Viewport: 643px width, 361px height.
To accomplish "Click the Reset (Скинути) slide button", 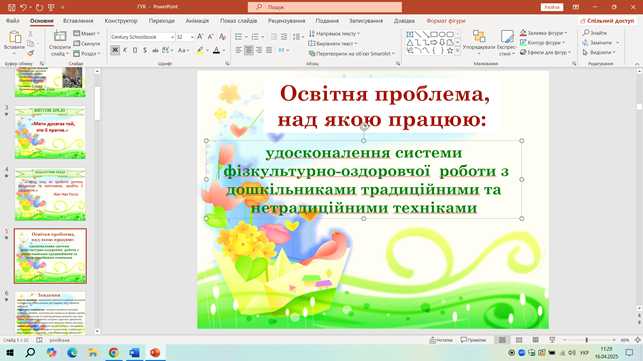I will (87, 43).
